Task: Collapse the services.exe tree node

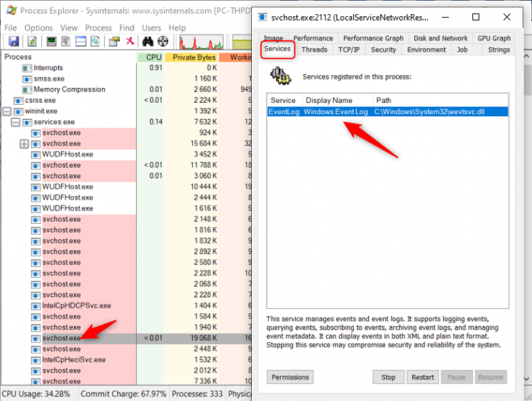Action: coord(16,123)
